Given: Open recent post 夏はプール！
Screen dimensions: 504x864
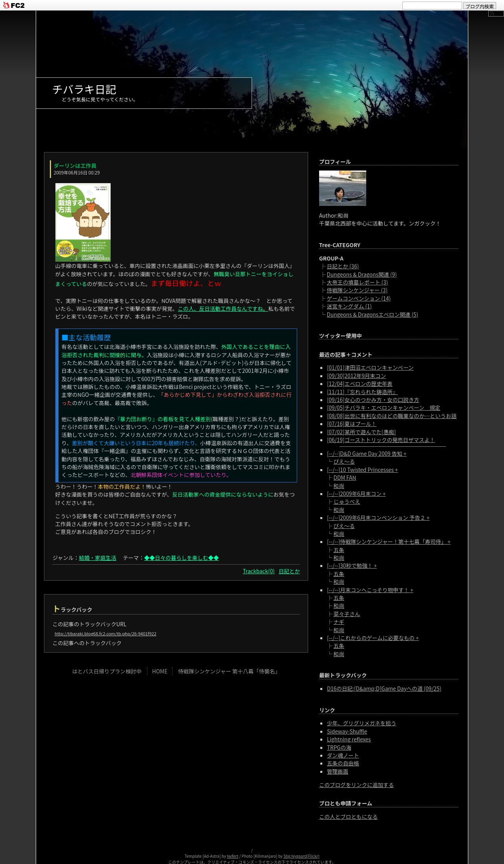Looking at the screenshot, I should click(x=352, y=424).
